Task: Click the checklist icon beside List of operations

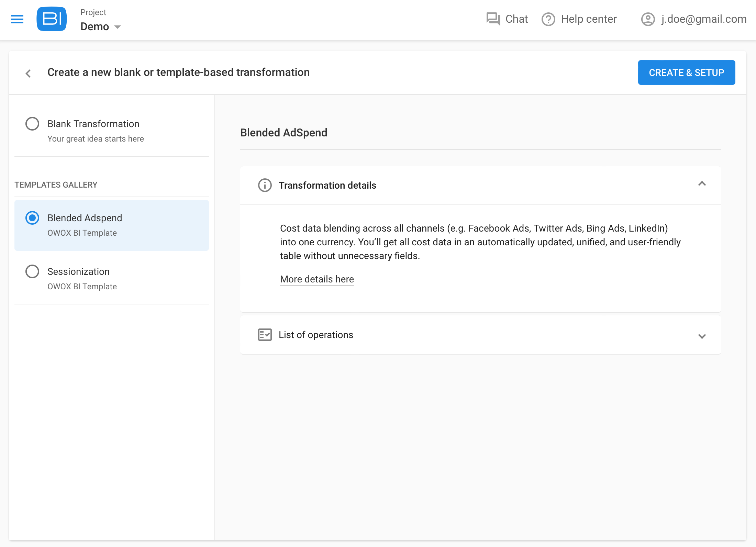Action: click(265, 335)
